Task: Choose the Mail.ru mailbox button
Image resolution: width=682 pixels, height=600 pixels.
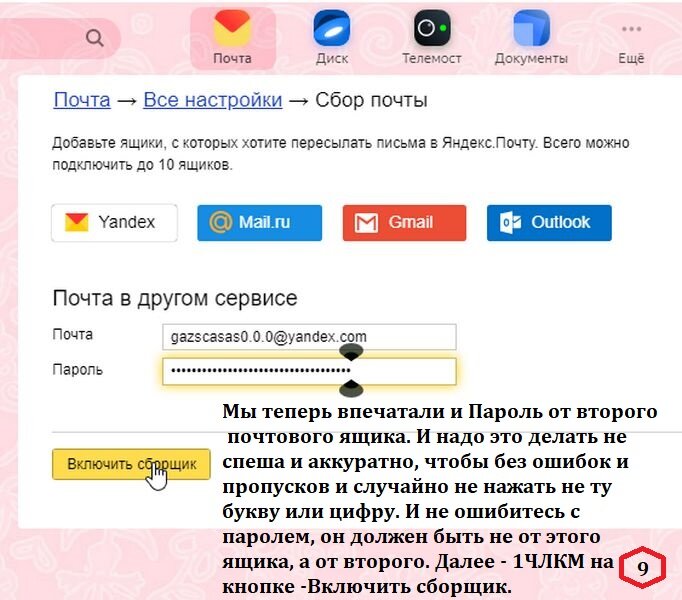Action: point(260,222)
